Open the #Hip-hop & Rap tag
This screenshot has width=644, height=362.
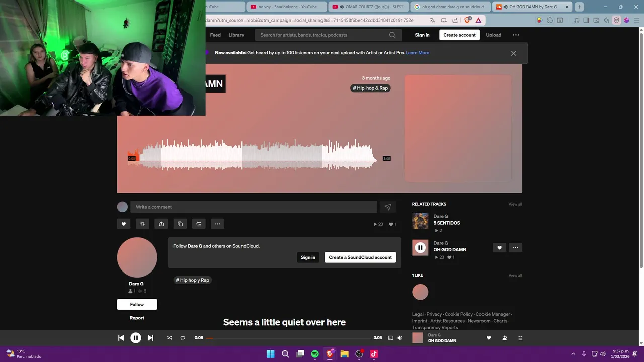click(371, 88)
